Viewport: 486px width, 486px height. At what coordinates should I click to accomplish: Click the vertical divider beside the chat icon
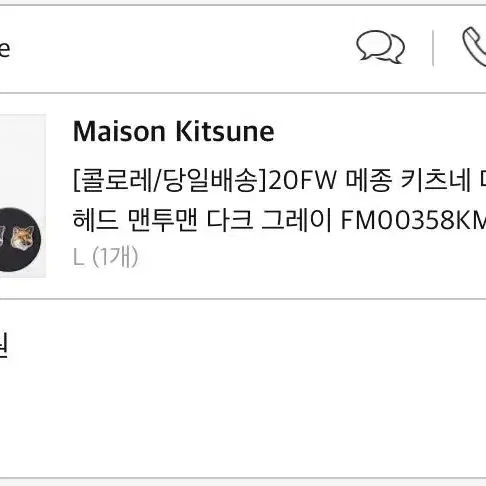click(433, 48)
